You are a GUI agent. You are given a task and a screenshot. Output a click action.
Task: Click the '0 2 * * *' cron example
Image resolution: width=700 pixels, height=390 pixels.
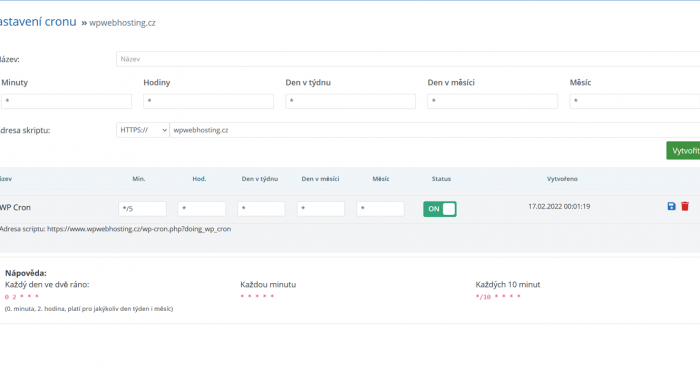[x=22, y=296]
